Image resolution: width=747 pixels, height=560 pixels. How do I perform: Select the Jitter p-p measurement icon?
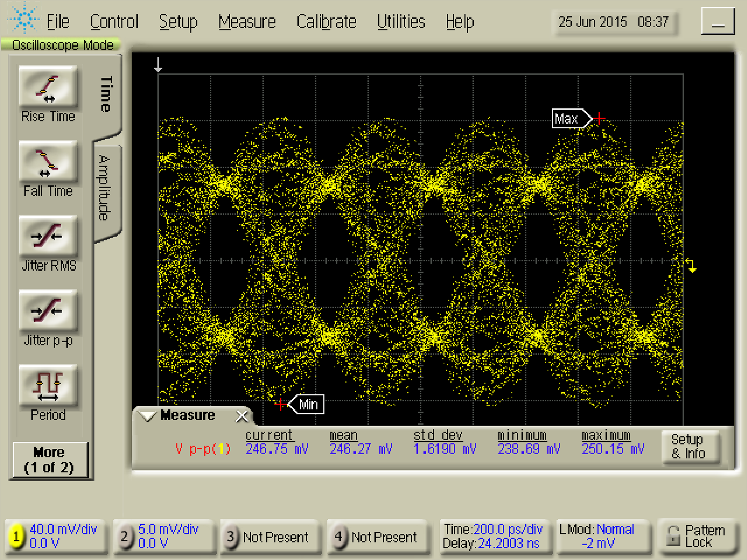48,311
